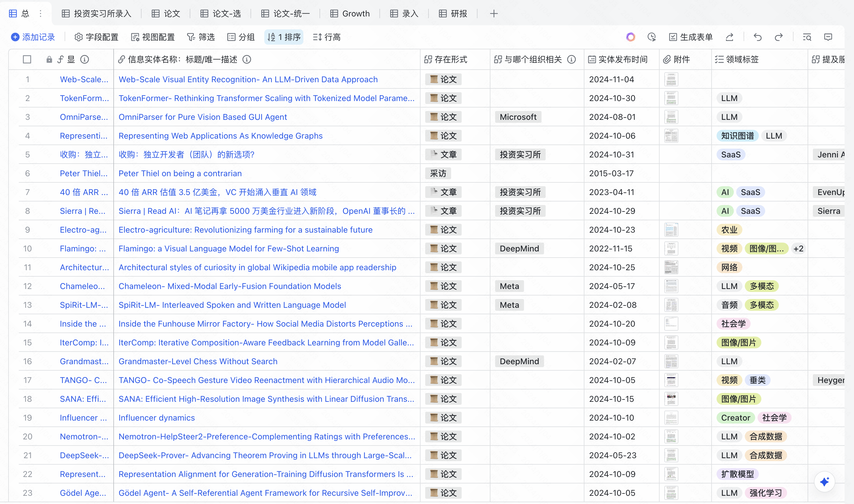Open 总 tab's three-dot menu

[41, 14]
